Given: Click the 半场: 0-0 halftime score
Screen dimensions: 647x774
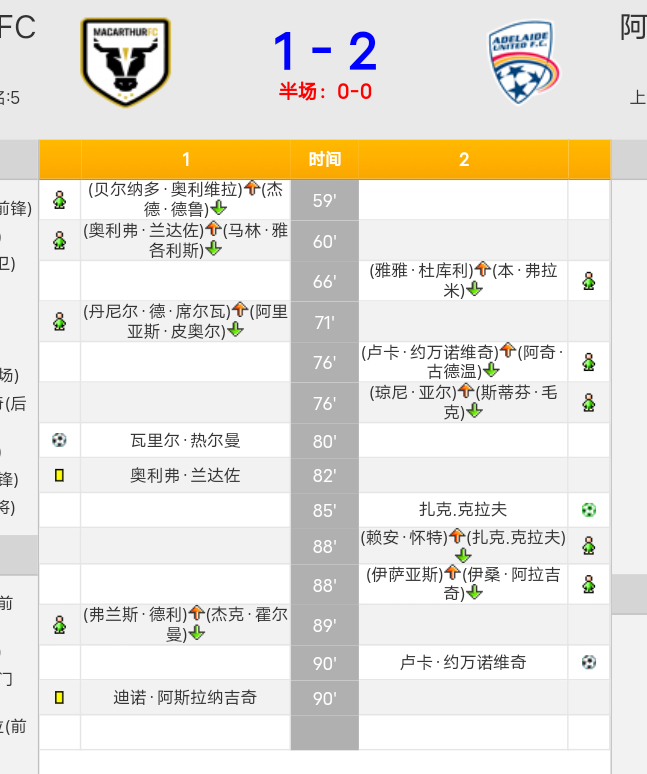Looking at the screenshot, I should 325,92.
